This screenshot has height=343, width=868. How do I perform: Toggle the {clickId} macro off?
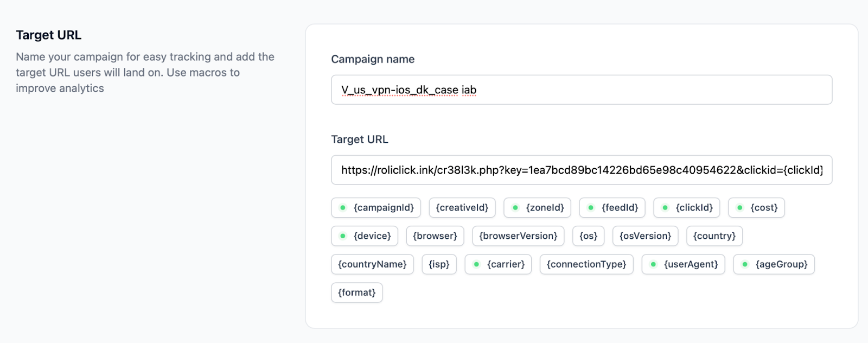pos(687,208)
